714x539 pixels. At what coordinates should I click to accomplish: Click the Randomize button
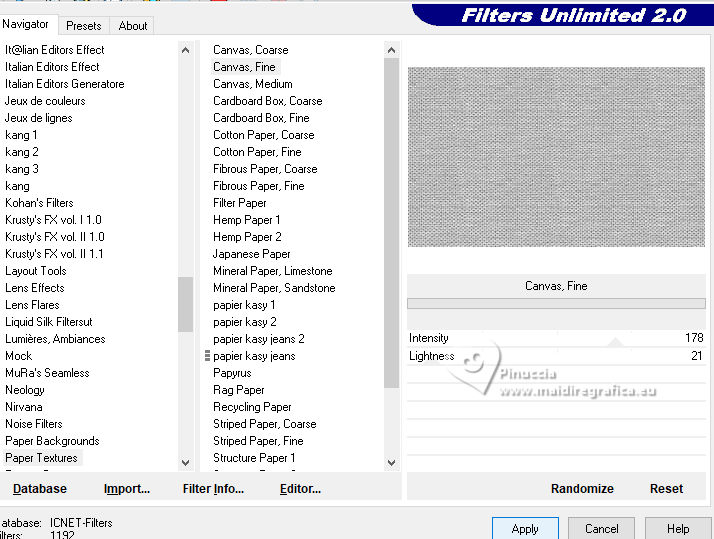582,488
